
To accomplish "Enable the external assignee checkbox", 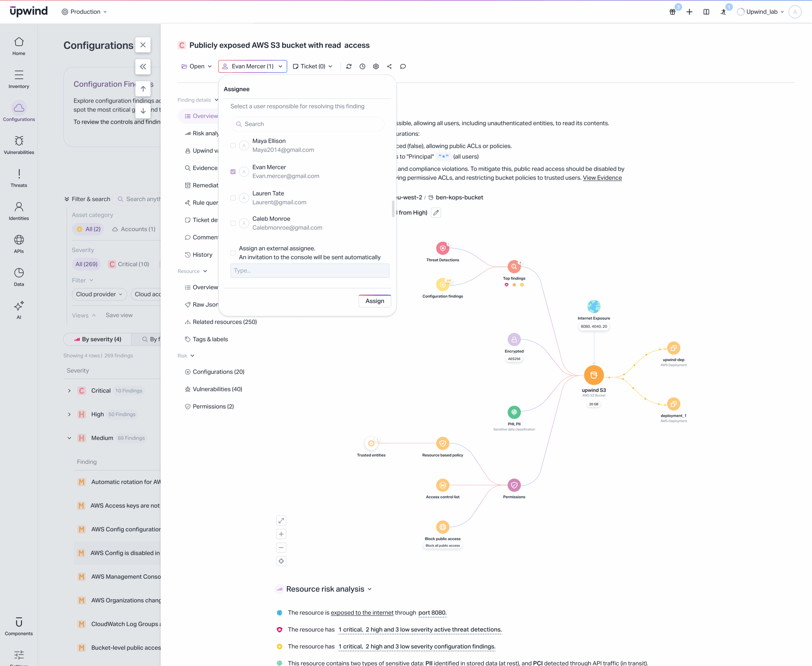I will pos(233,253).
